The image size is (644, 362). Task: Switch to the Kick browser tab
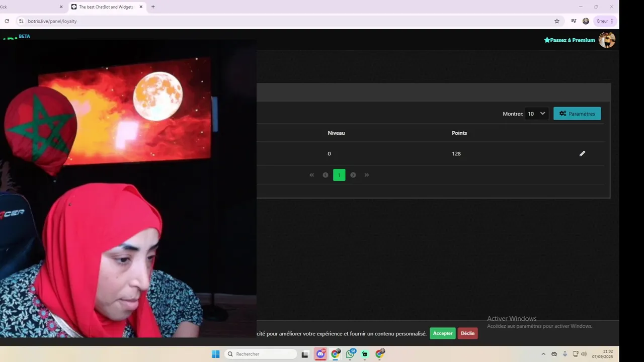(x=30, y=7)
